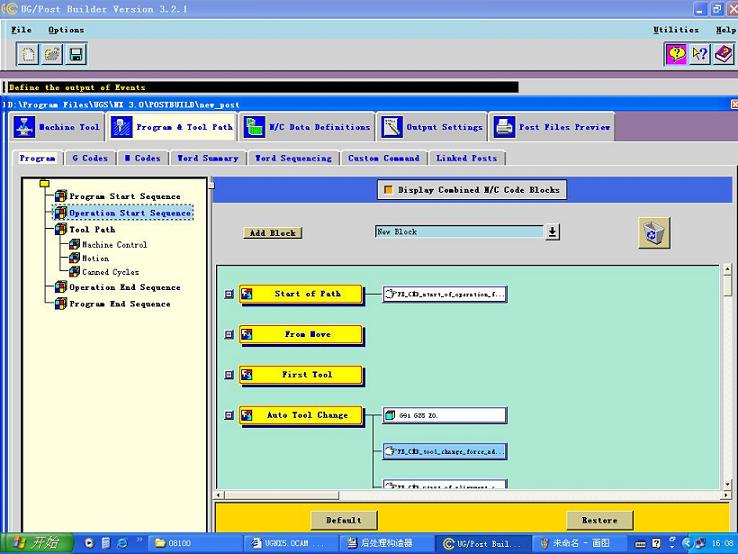Click the yellow folder icon atop the tree
738x554 pixels.
pyautogui.click(x=44, y=183)
